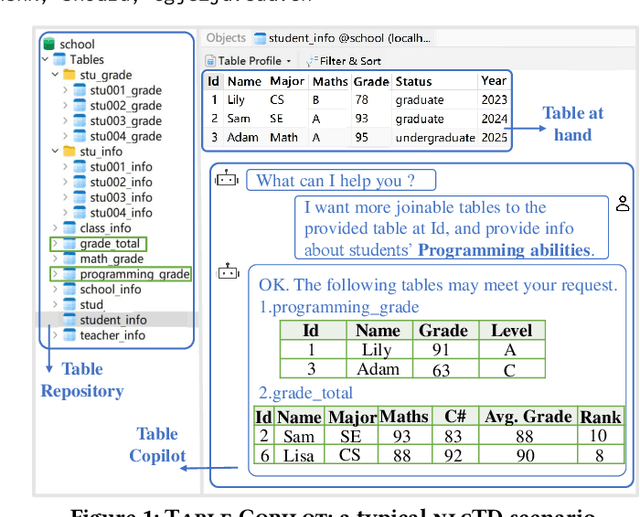
Task: Click the stu001_info table icon
Action: pyautogui.click(x=80, y=166)
